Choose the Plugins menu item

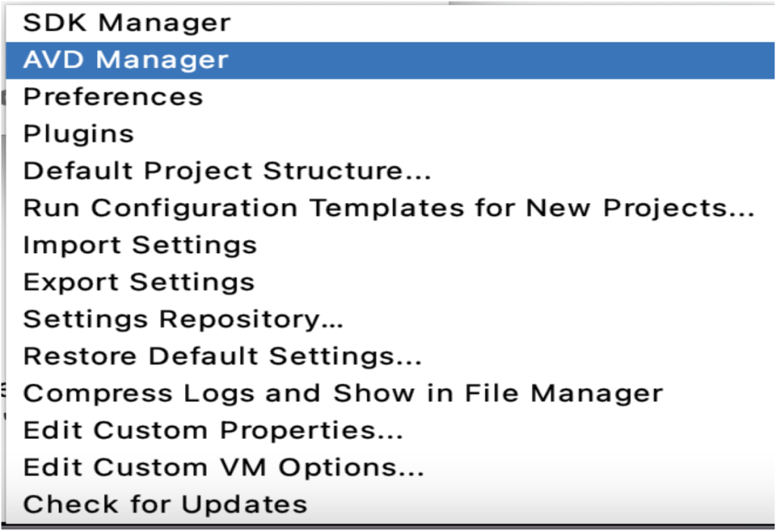click(x=79, y=134)
